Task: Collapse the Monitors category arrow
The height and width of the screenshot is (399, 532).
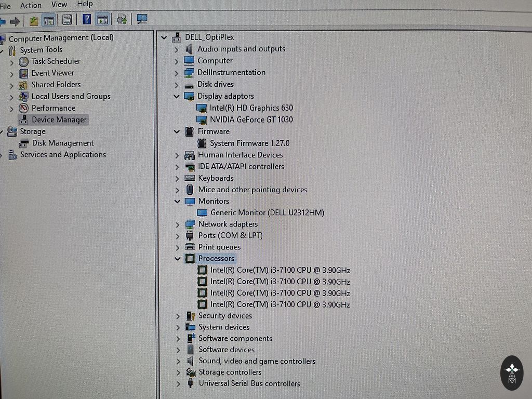Action: click(177, 202)
